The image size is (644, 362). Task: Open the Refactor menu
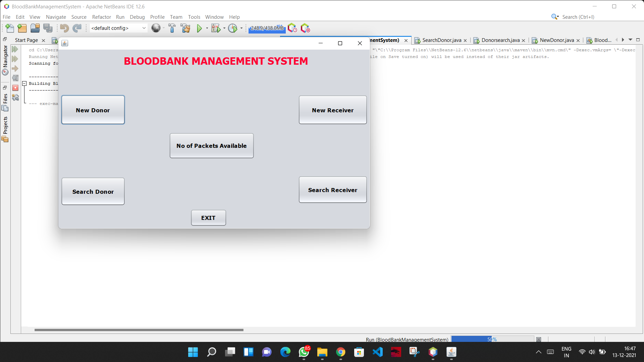pyautogui.click(x=101, y=17)
